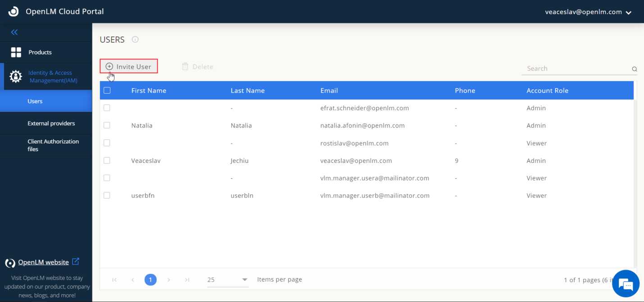Viewport: 644px width, 302px height.
Task: Click the external link icon by OpenLM website
Action: 76,261
